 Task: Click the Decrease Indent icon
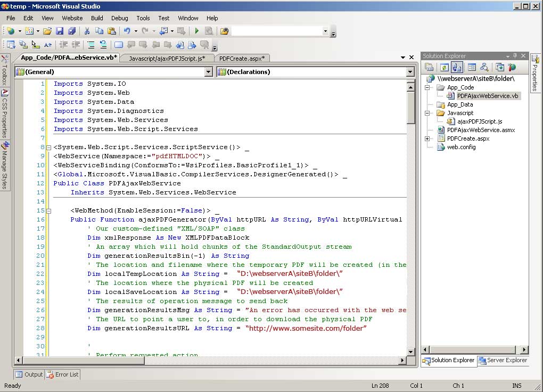click(63, 45)
